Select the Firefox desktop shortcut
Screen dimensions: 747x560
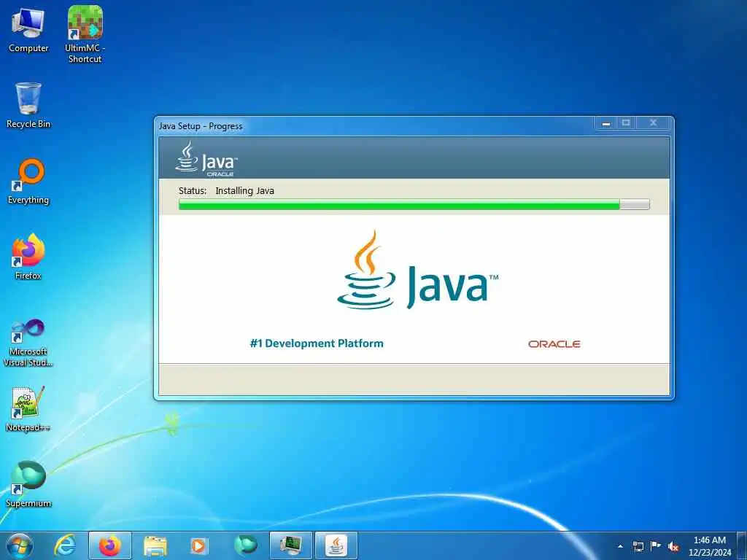(x=28, y=256)
